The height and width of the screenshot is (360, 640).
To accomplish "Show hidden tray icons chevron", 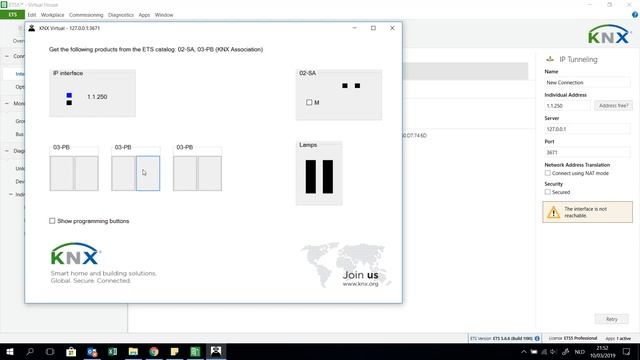I will click(x=524, y=351).
